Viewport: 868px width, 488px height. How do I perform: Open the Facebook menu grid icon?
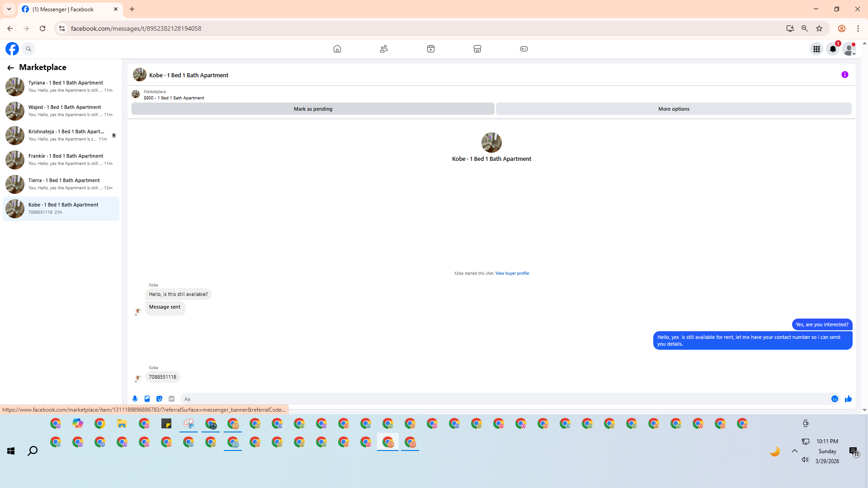pyautogui.click(x=816, y=49)
